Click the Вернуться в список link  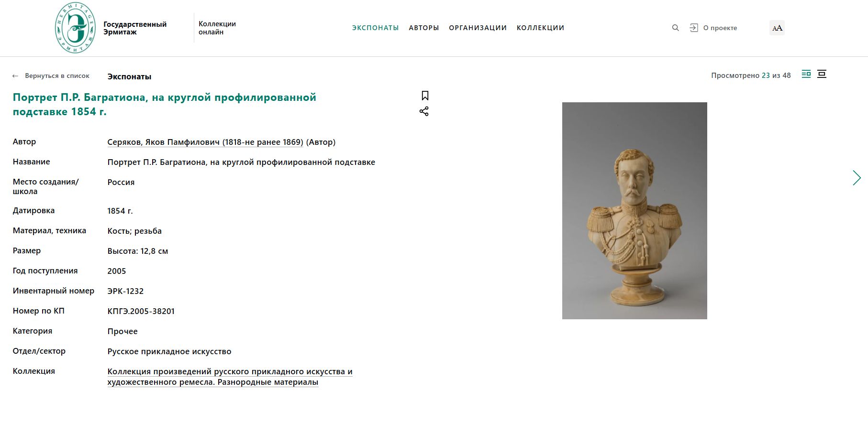pyautogui.click(x=57, y=76)
